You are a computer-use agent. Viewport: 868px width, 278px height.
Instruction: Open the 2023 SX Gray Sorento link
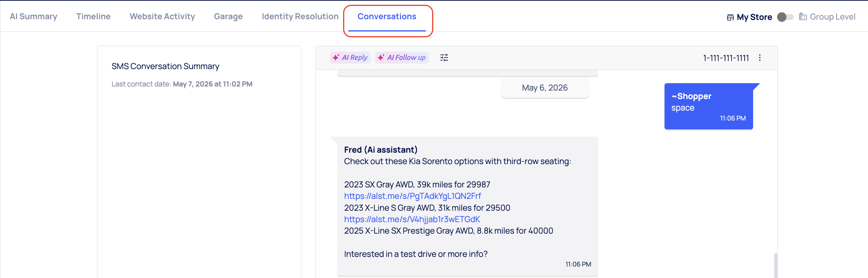[413, 196]
